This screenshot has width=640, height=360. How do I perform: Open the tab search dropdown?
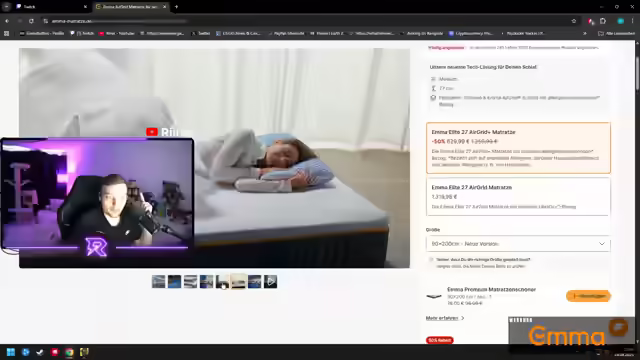(7, 7)
